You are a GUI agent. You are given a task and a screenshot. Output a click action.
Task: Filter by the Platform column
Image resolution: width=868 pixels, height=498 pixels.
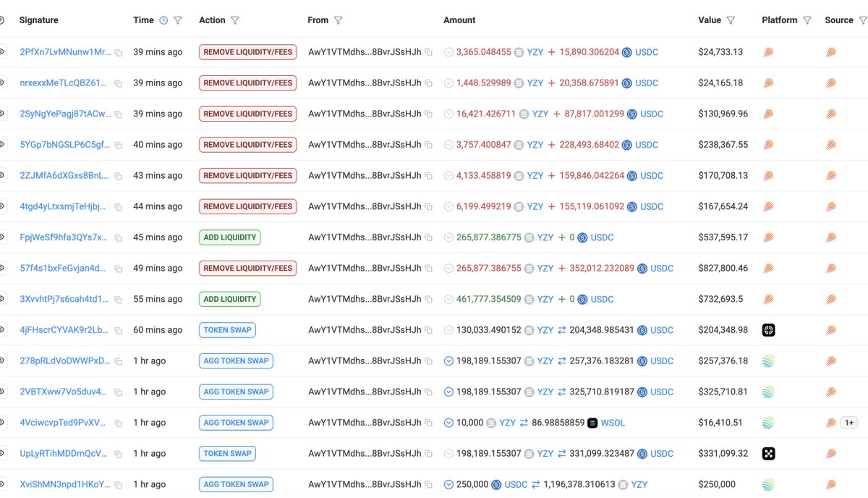coord(807,20)
